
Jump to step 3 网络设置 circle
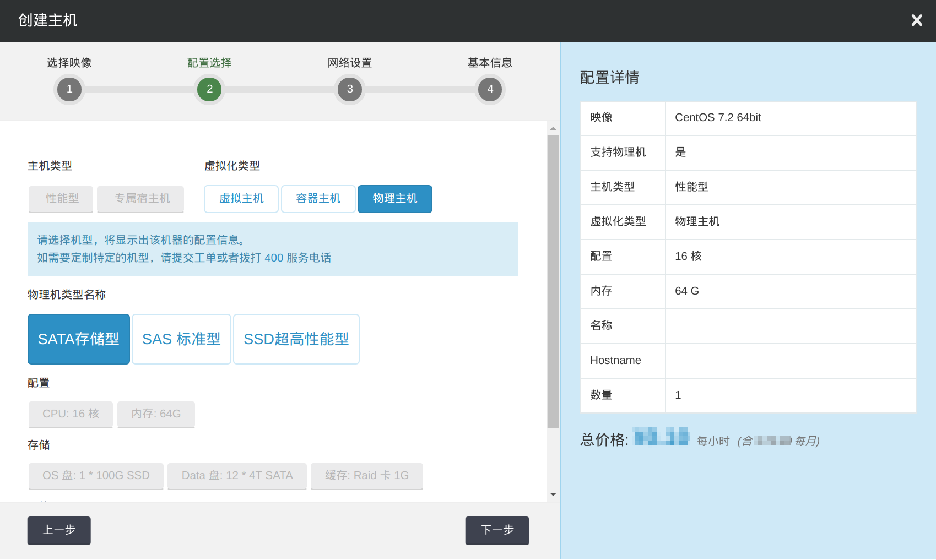(350, 89)
